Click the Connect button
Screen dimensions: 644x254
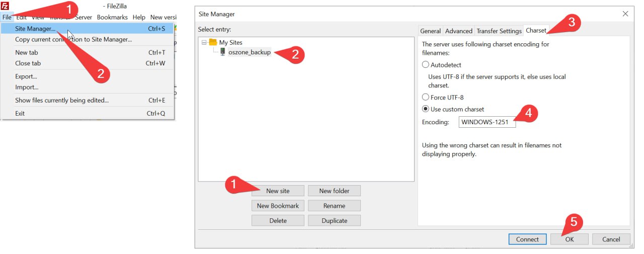[527, 239]
